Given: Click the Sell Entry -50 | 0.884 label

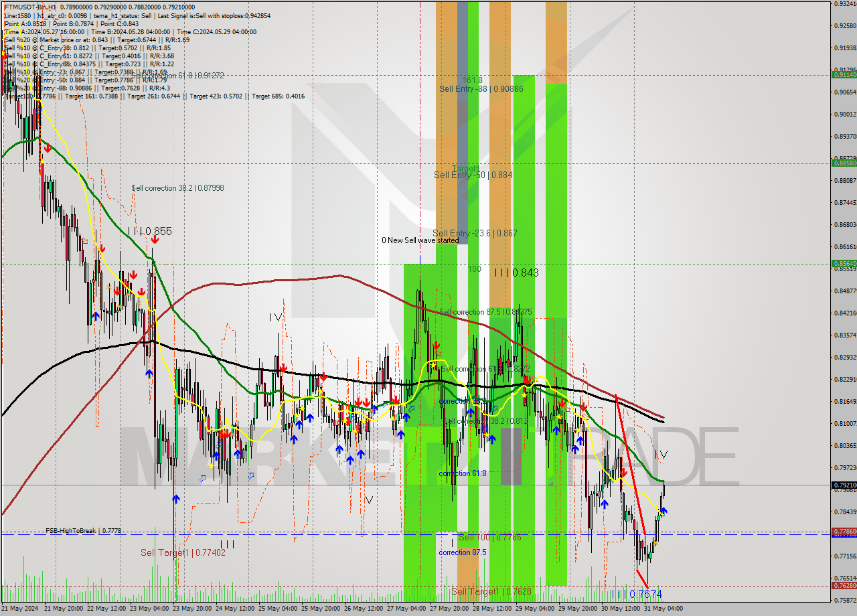Looking at the screenshot, I should pos(473,175).
